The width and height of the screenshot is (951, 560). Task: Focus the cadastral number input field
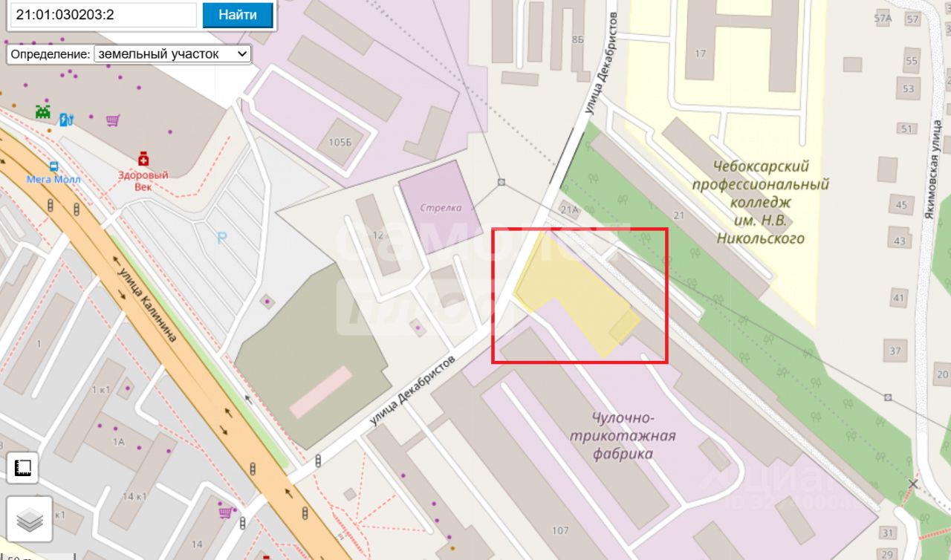click(x=103, y=15)
